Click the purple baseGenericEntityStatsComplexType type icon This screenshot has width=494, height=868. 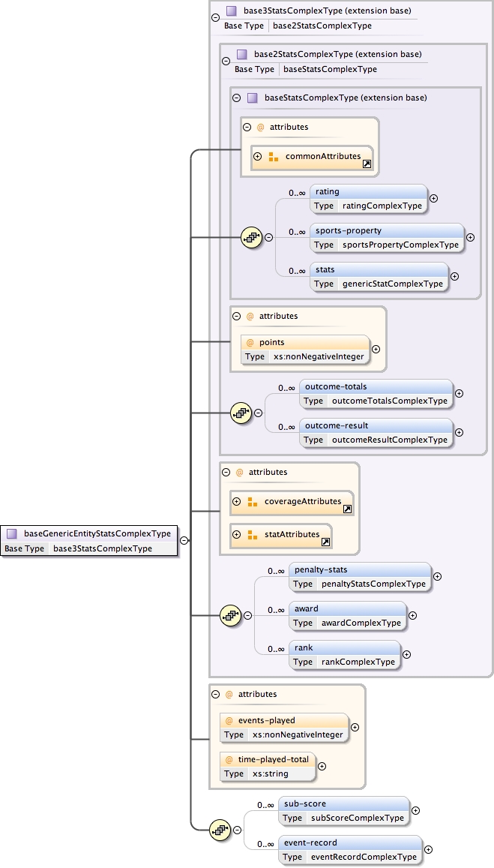click(x=12, y=534)
